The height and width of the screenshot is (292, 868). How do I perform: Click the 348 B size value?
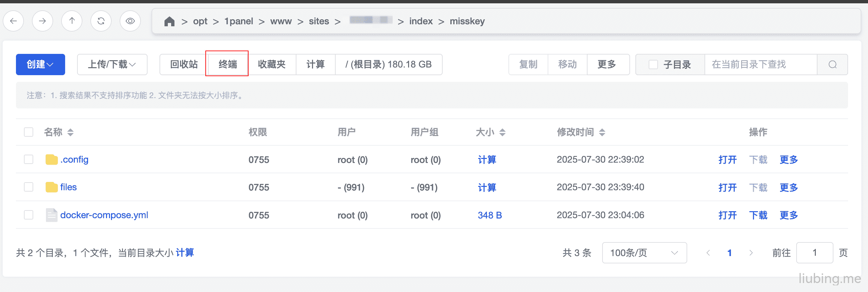click(x=490, y=215)
